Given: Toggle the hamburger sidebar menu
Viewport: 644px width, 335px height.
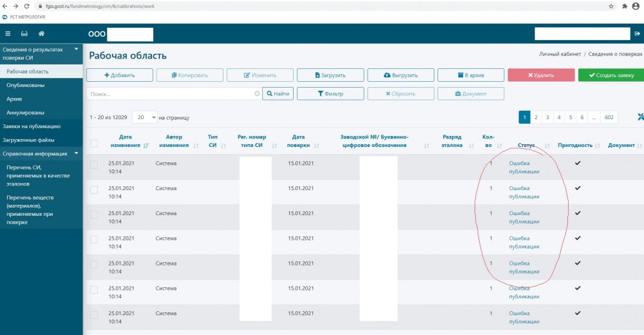Looking at the screenshot, I should 8,33.
